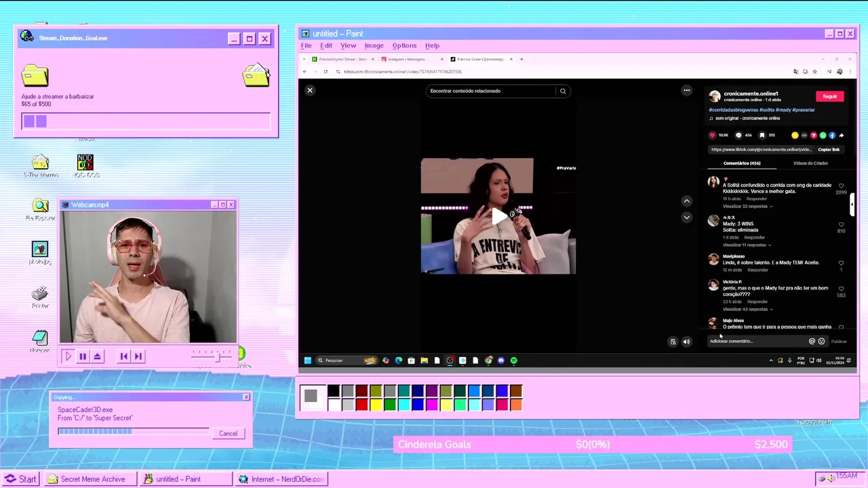
Task: Play the paused TikTok video
Action: pyautogui.click(x=499, y=216)
